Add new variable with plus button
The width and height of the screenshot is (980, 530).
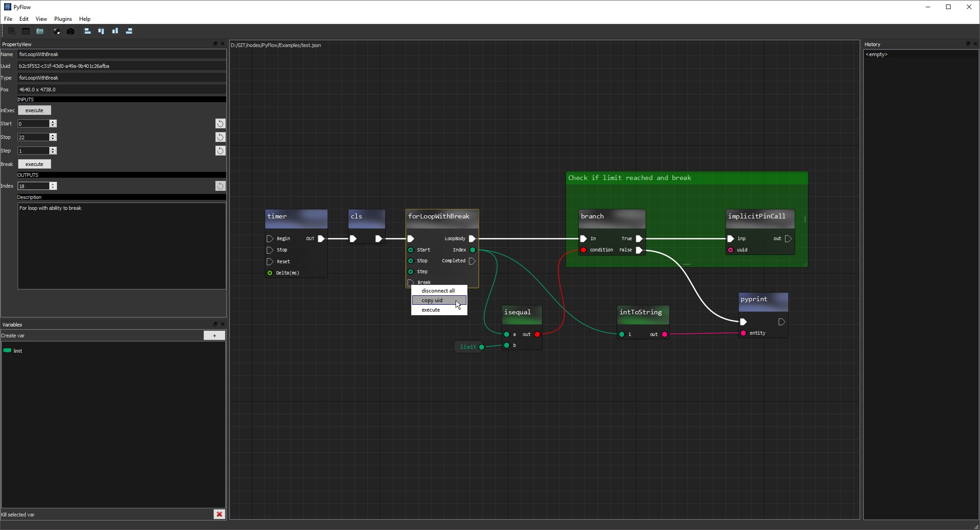214,336
